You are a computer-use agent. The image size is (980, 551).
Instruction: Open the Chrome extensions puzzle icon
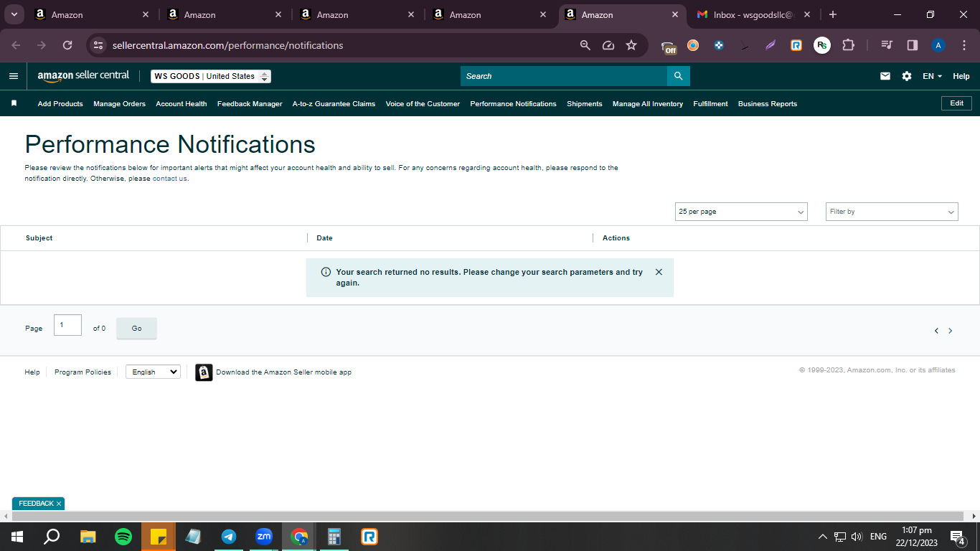coord(848,45)
